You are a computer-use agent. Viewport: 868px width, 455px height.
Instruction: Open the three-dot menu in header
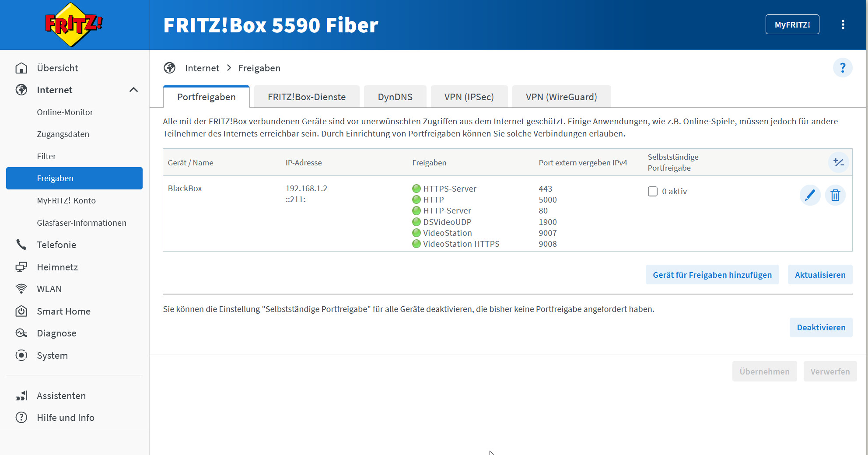843,25
